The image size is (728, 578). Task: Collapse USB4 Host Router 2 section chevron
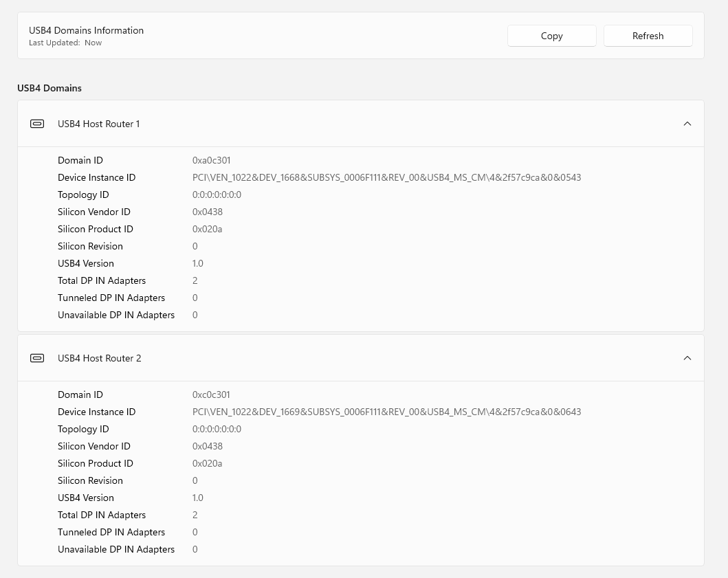687,358
